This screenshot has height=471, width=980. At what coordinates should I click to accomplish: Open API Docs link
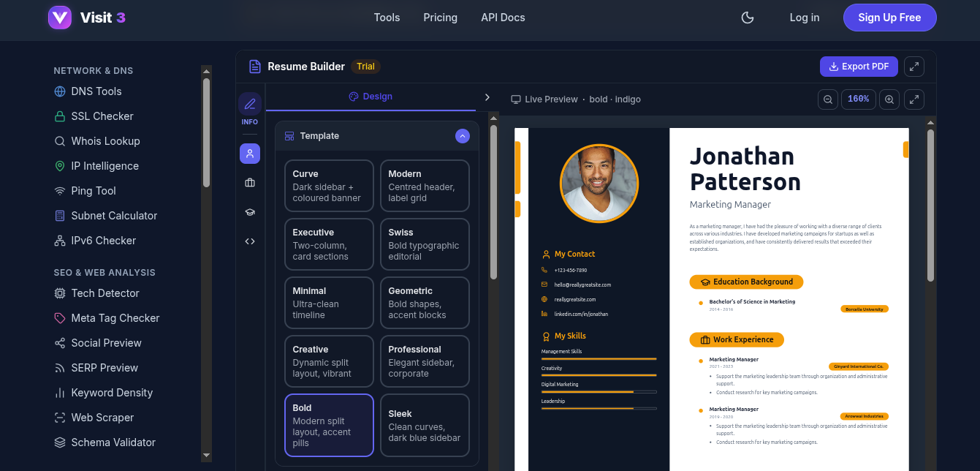(x=503, y=18)
